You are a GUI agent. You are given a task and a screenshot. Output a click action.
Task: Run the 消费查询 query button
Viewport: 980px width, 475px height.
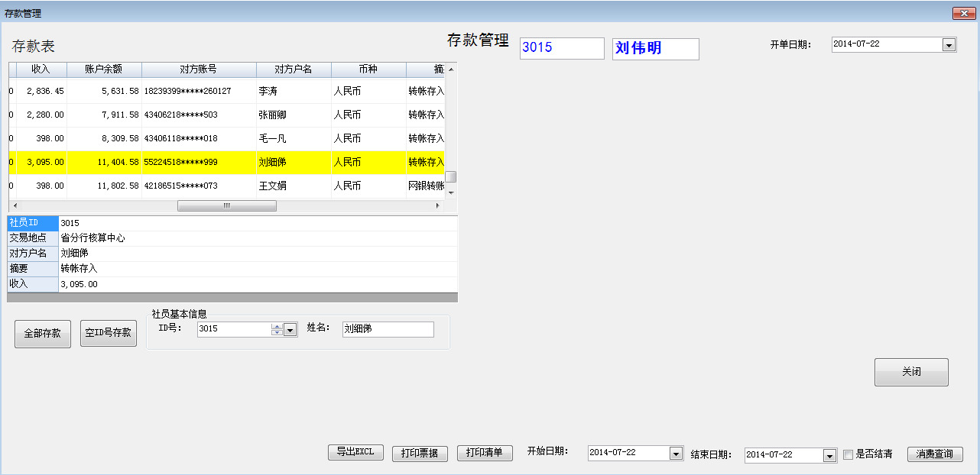[x=934, y=454]
